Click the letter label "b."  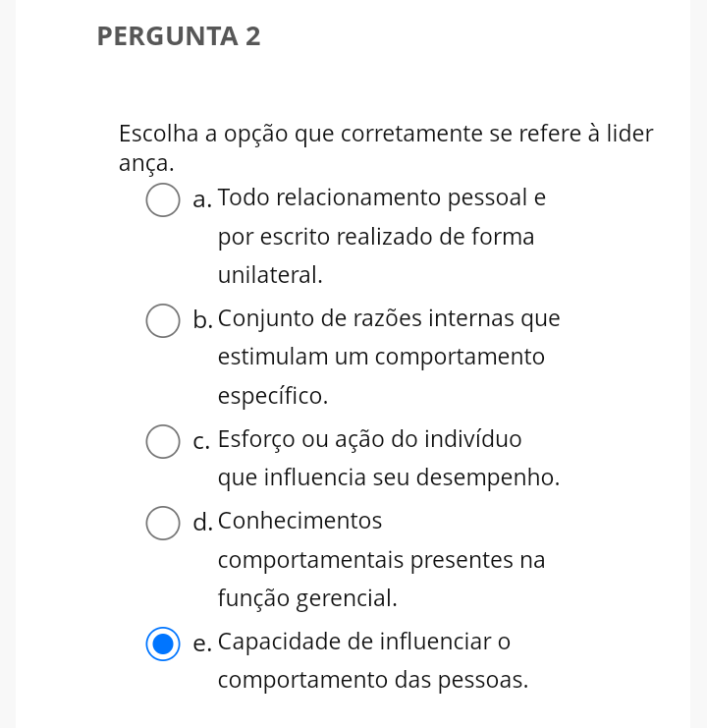point(202,320)
